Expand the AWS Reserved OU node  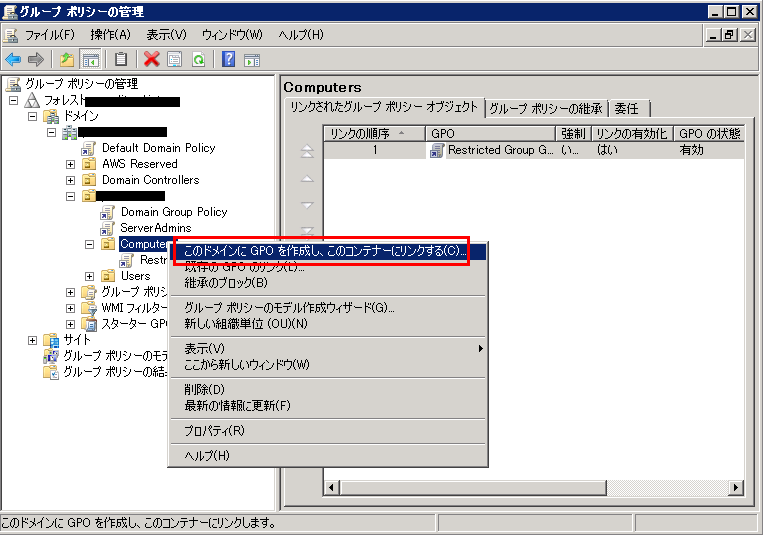pos(71,164)
